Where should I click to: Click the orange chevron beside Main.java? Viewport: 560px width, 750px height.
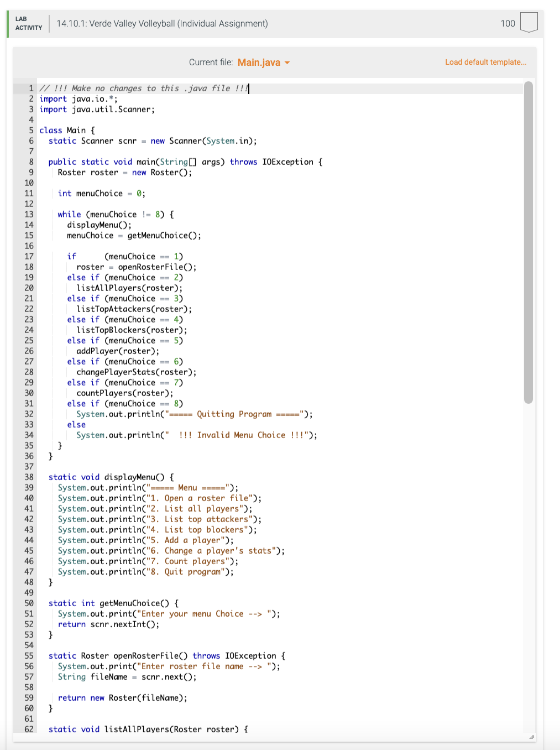287,62
